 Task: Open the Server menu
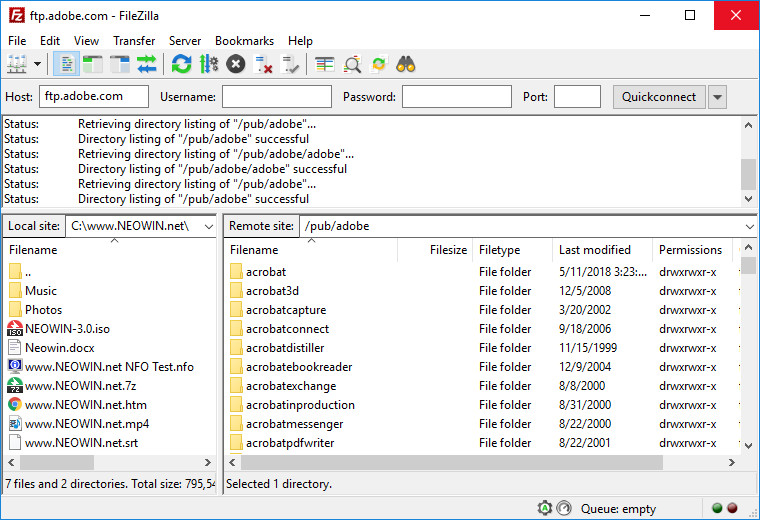185,41
